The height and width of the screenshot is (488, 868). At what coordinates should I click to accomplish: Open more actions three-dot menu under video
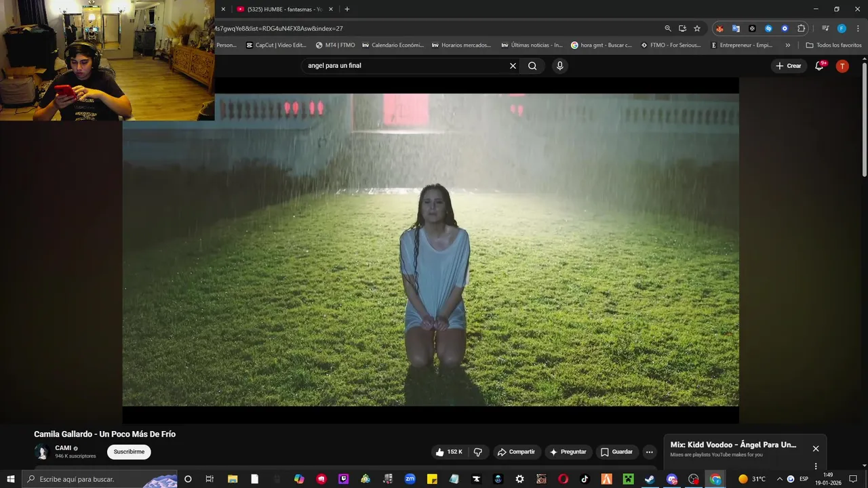(x=649, y=452)
